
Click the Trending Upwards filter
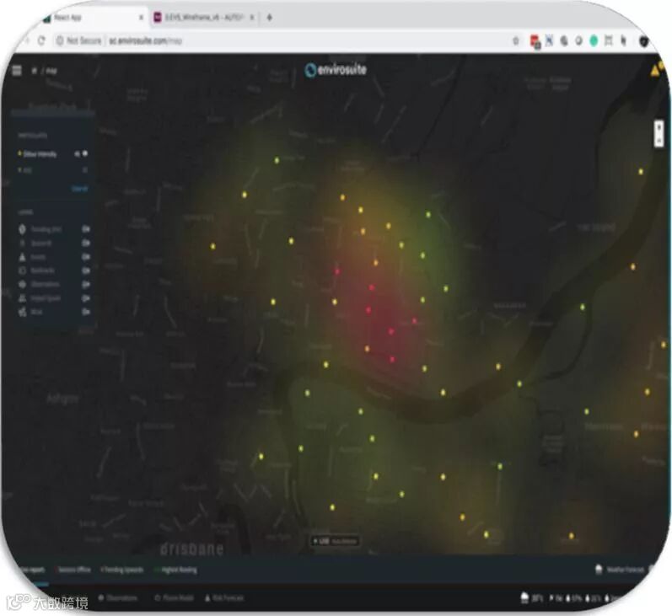pos(121,570)
